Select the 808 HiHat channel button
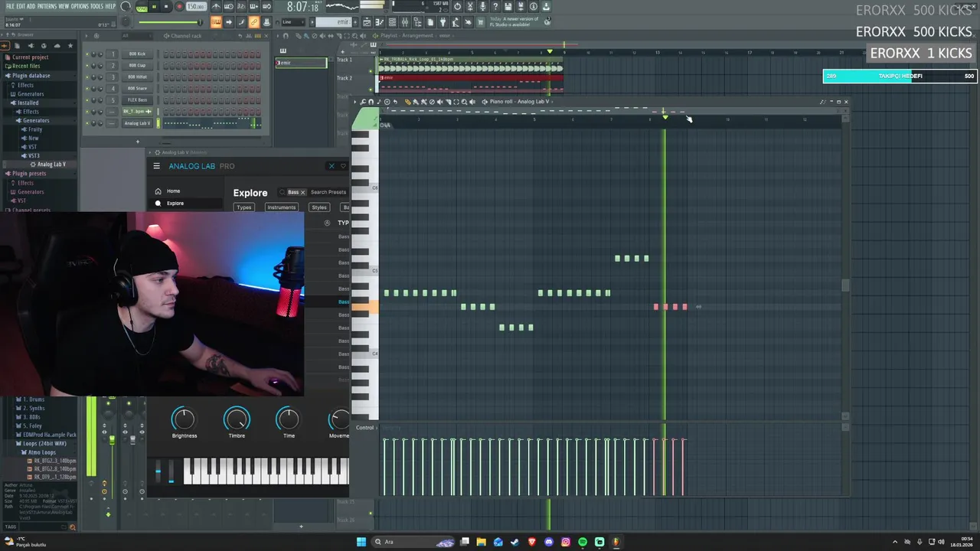This screenshot has height=551, width=980. [137, 77]
